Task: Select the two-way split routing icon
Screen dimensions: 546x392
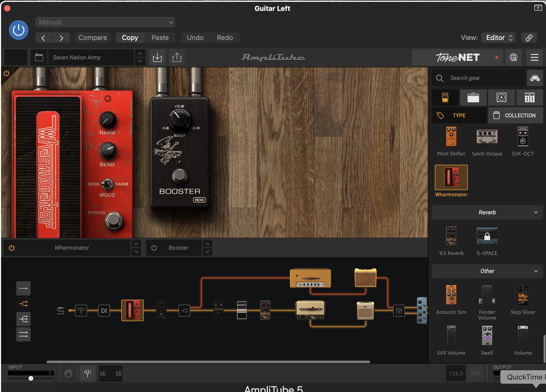Action: pyautogui.click(x=23, y=304)
